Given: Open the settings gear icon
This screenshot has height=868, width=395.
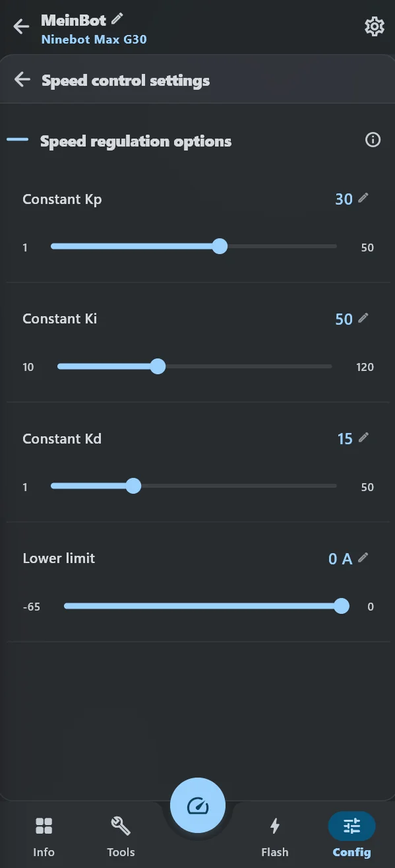Looking at the screenshot, I should pos(375,26).
